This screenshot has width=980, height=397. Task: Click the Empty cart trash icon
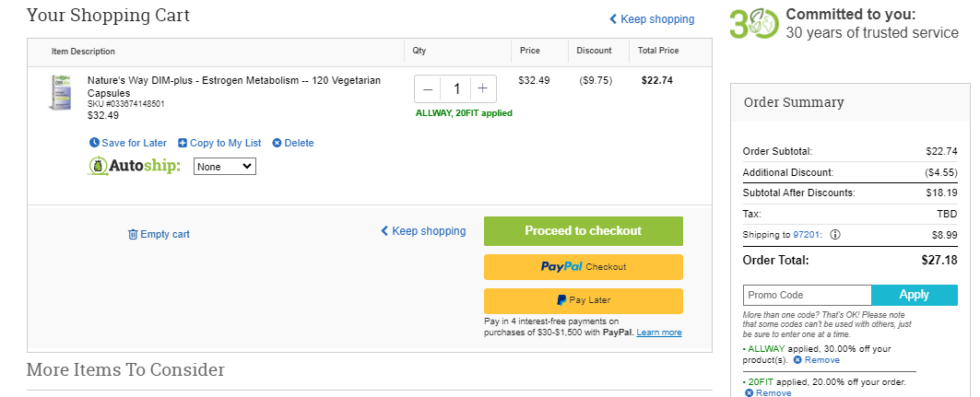click(x=133, y=234)
